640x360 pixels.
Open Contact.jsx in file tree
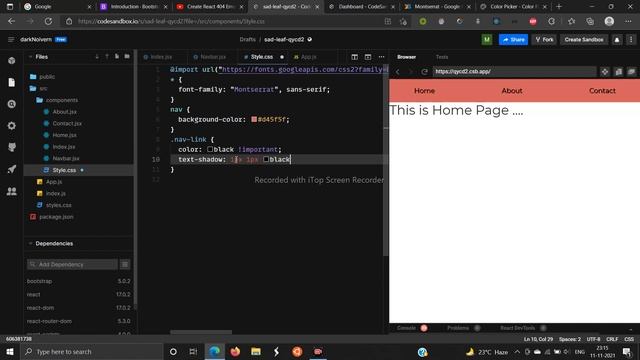click(x=62, y=123)
